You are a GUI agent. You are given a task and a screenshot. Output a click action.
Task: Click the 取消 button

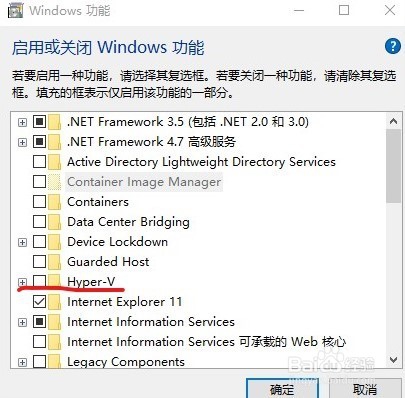coord(365,389)
